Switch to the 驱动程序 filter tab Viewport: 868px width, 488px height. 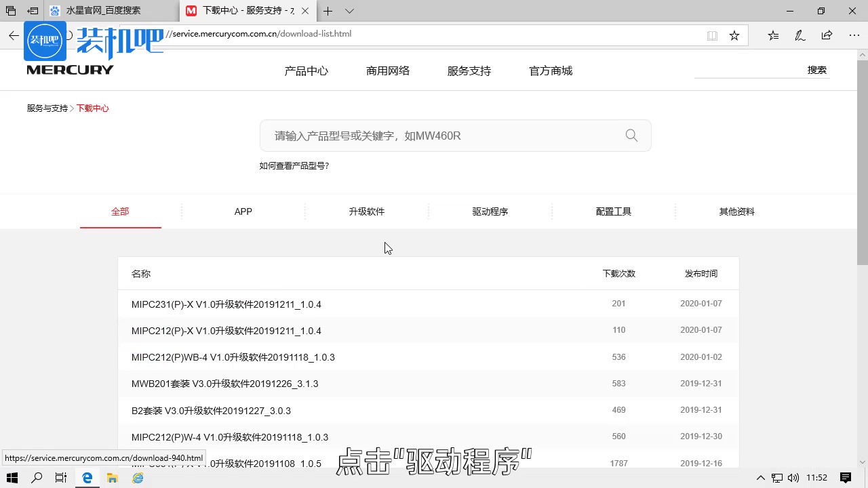point(490,211)
